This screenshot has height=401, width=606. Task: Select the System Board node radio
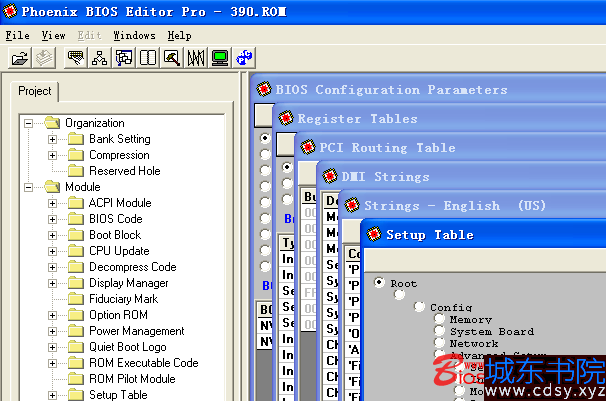point(439,331)
